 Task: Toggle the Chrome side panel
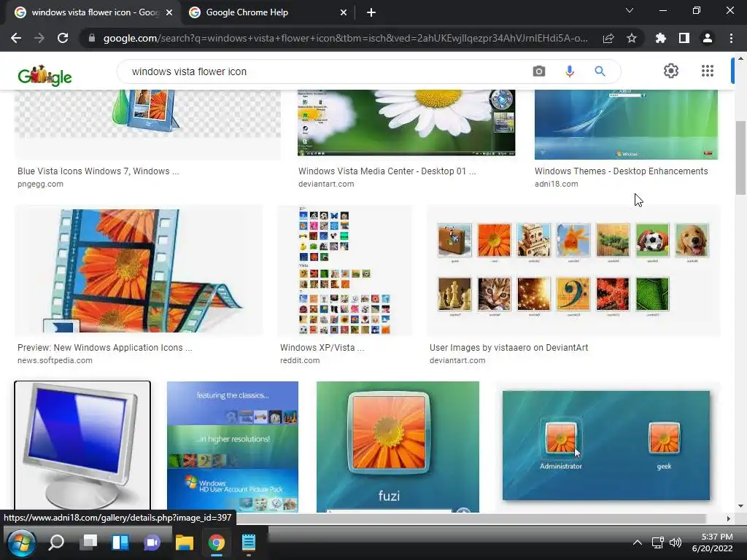(684, 38)
